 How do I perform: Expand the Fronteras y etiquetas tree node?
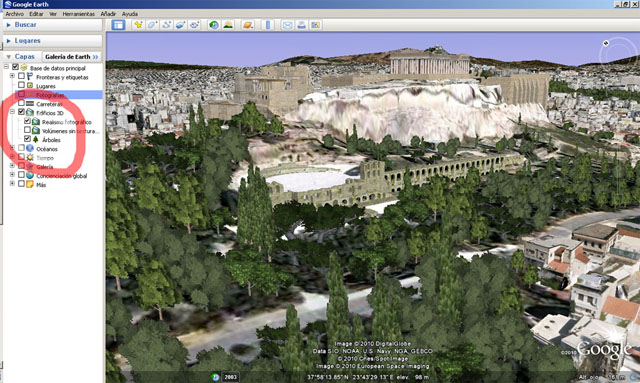tap(12, 76)
